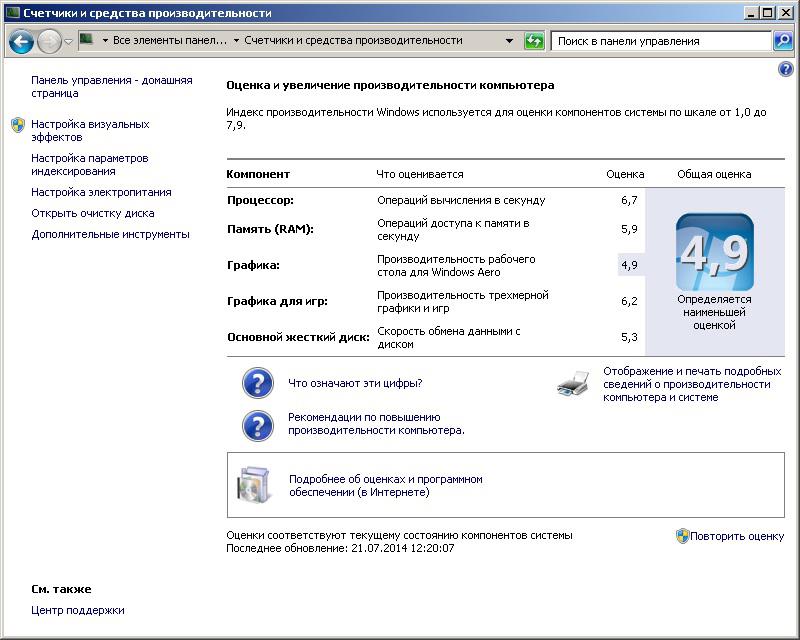Screen dimensions: 800x640
Task: Select "Открыть очистку диска" link
Action: 92,213
